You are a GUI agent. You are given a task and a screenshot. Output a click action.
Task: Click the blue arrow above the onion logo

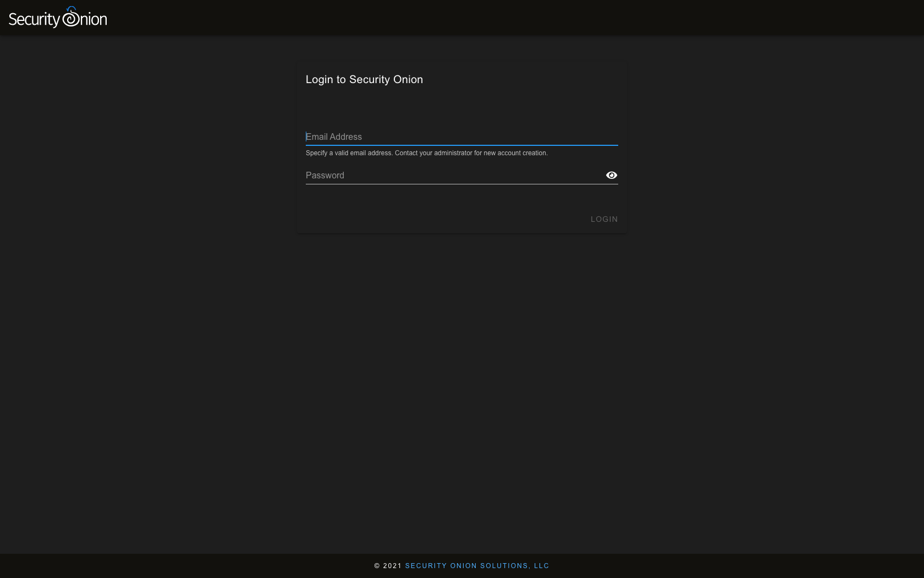tap(70, 8)
